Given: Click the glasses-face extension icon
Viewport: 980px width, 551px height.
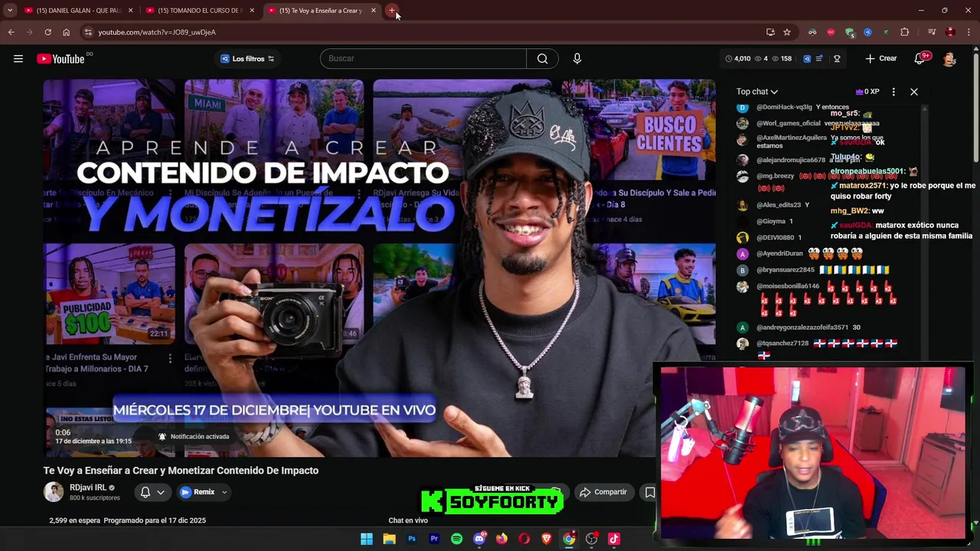Looking at the screenshot, I should tap(812, 32).
